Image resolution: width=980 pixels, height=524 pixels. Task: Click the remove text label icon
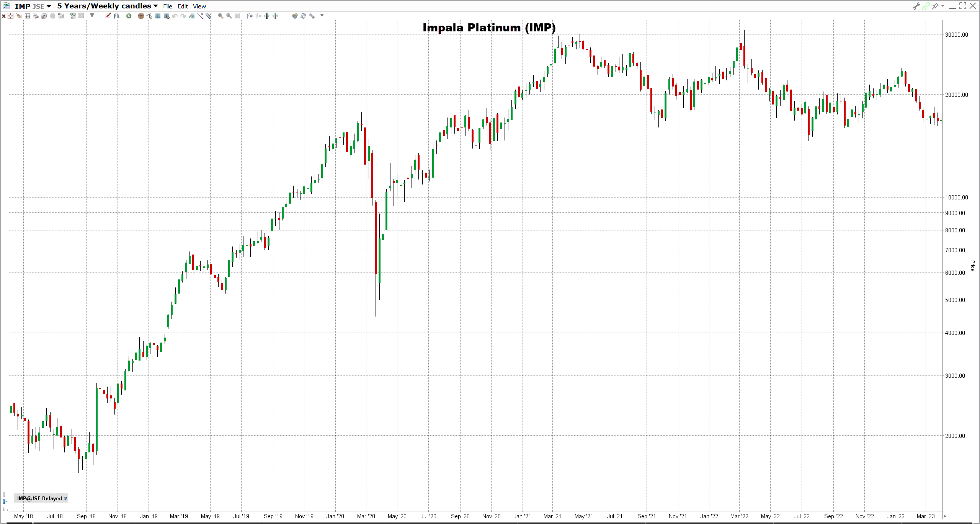(x=167, y=16)
